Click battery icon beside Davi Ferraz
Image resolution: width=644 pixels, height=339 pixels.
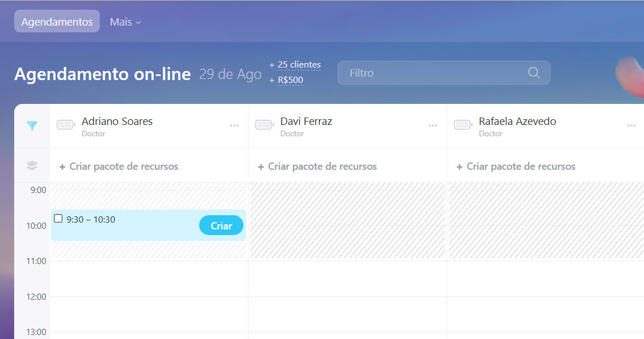click(264, 125)
